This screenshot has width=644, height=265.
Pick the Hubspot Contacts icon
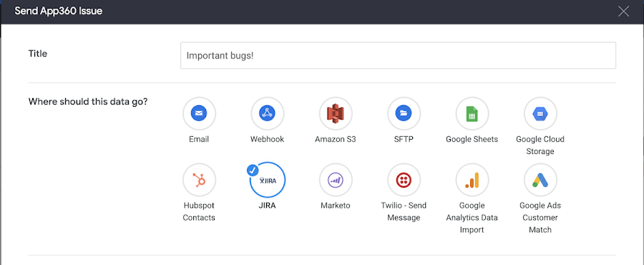point(199,180)
